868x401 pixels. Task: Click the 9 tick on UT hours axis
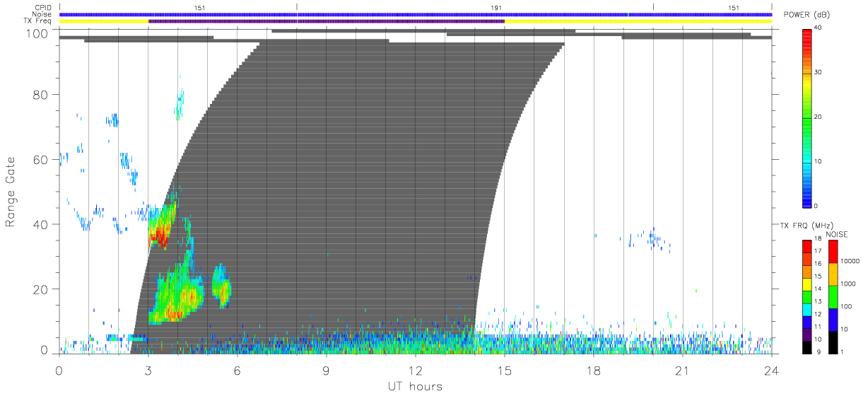326,369
